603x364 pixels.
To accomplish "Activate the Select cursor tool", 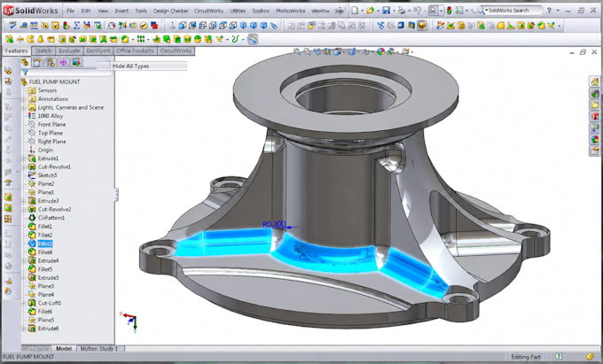I will [434, 11].
